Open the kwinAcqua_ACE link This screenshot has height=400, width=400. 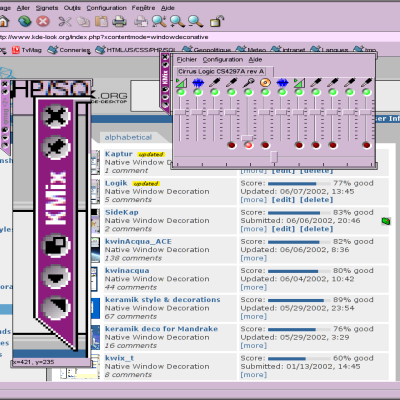click(138, 241)
